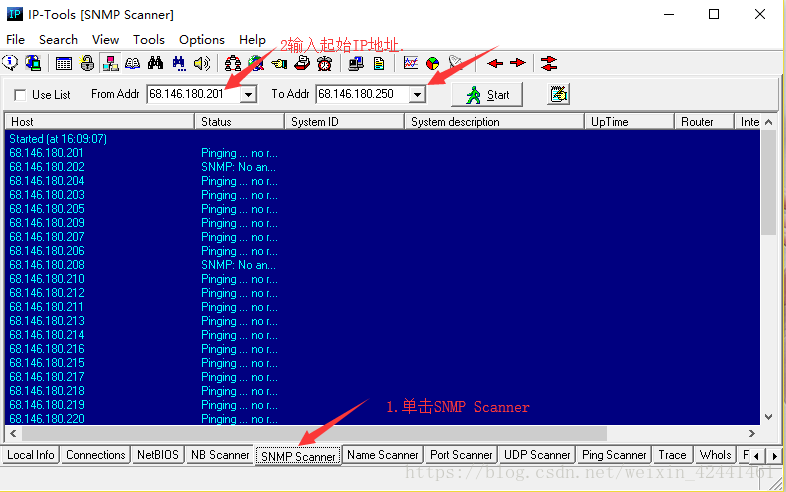786x492 pixels.
Task: Open the speaker Ping tool icon
Action: click(x=202, y=63)
